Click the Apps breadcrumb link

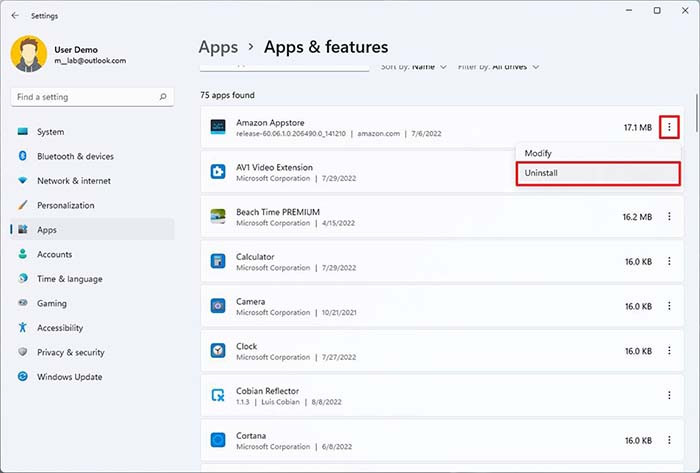point(218,47)
